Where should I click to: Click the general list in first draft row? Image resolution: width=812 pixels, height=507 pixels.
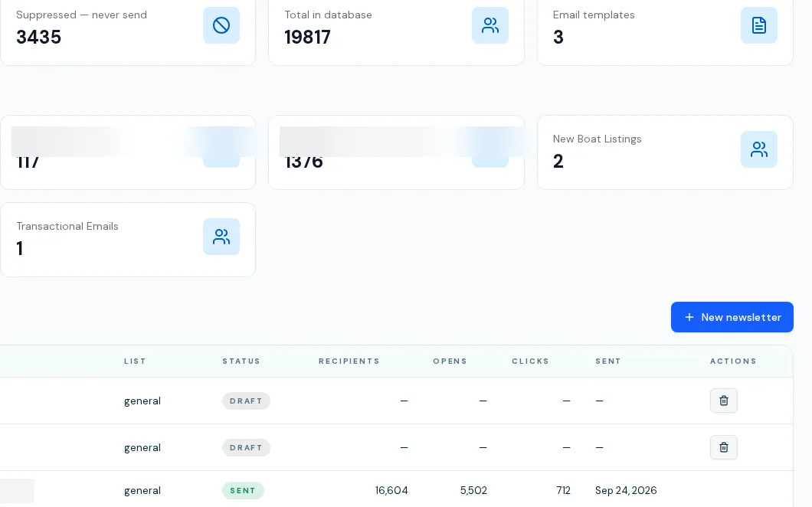point(142,401)
